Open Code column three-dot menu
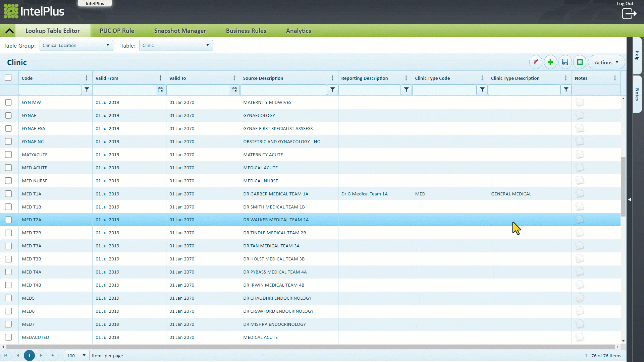The height and width of the screenshot is (362, 644). [x=87, y=78]
